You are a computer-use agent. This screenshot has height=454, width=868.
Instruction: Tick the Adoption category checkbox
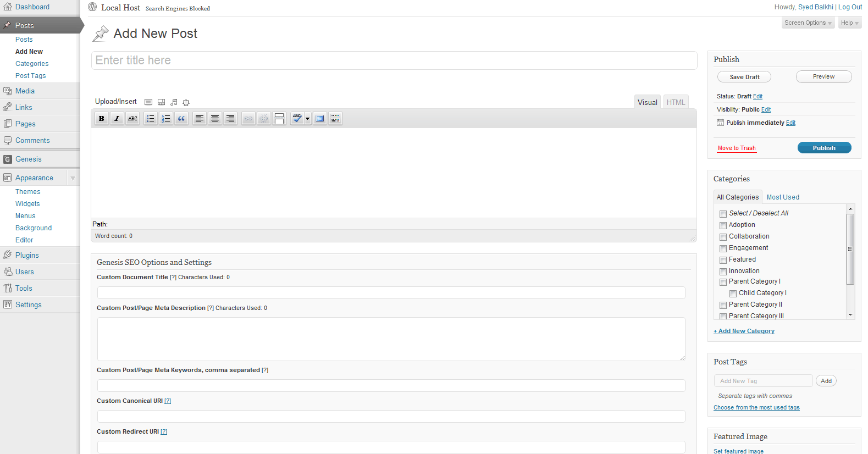coord(723,225)
